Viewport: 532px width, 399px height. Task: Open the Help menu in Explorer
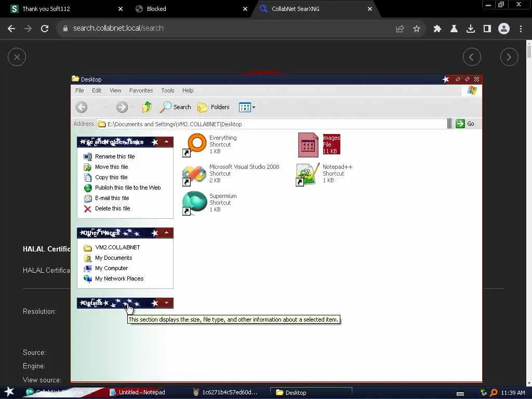188,90
